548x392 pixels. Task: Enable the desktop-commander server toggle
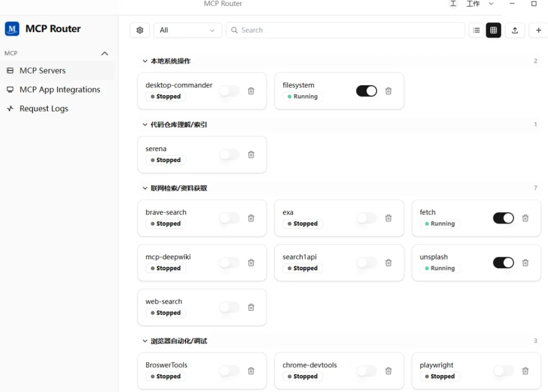[x=229, y=91]
